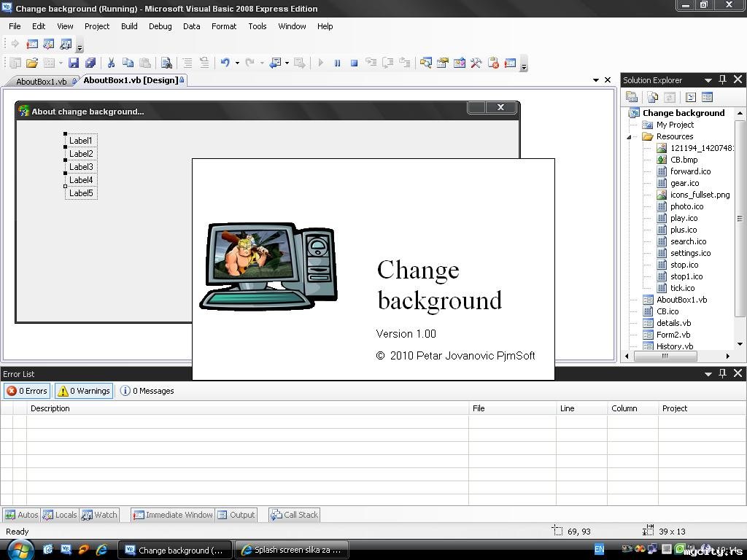747x560 pixels.
Task: Click the Save All toolbar icon
Action: tap(90, 63)
